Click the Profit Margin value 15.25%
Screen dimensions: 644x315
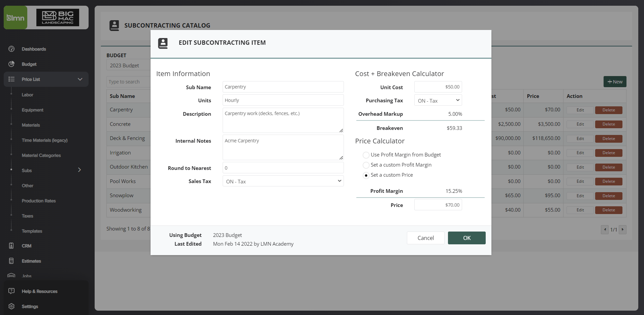pyautogui.click(x=454, y=191)
